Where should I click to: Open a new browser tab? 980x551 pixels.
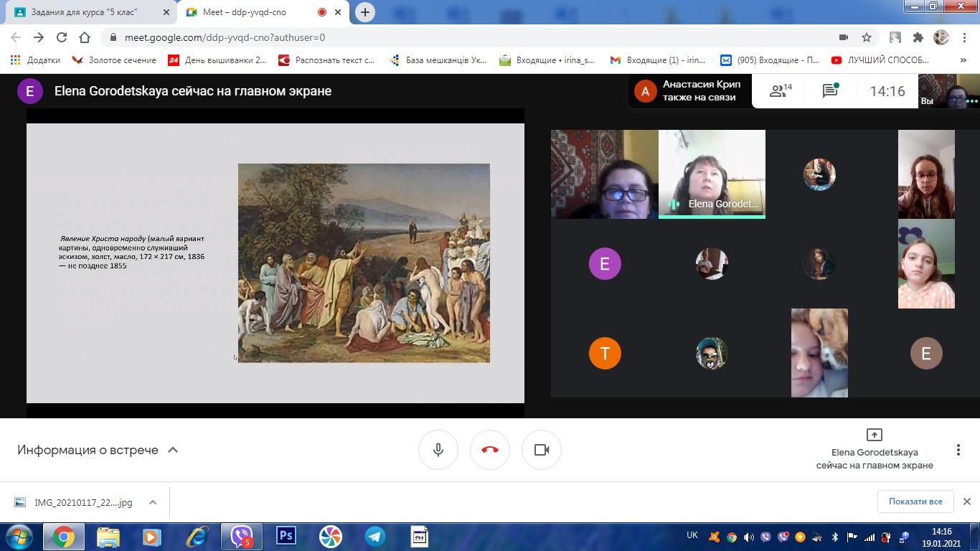click(x=365, y=12)
